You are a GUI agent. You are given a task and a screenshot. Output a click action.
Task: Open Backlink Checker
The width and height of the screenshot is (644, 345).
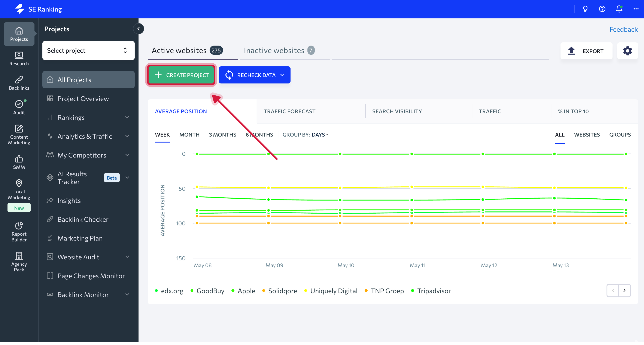[x=88, y=219]
